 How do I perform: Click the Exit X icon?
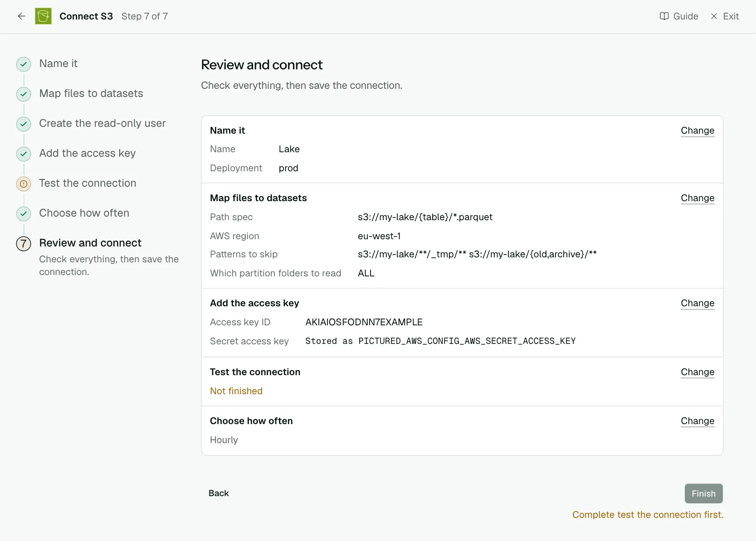coord(714,16)
